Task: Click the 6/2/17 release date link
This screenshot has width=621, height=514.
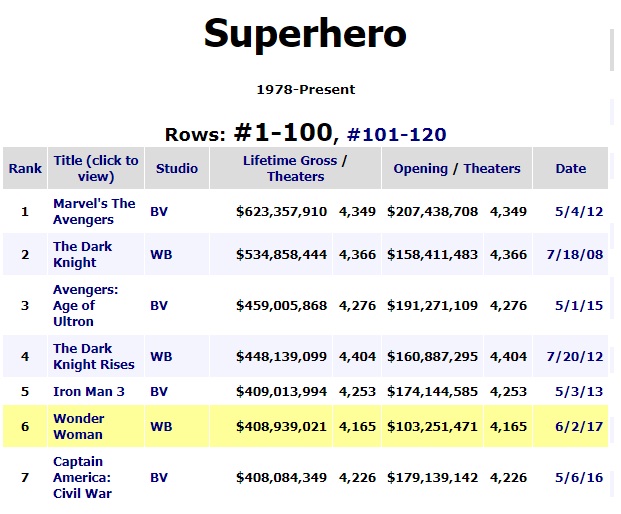Action: [585, 427]
